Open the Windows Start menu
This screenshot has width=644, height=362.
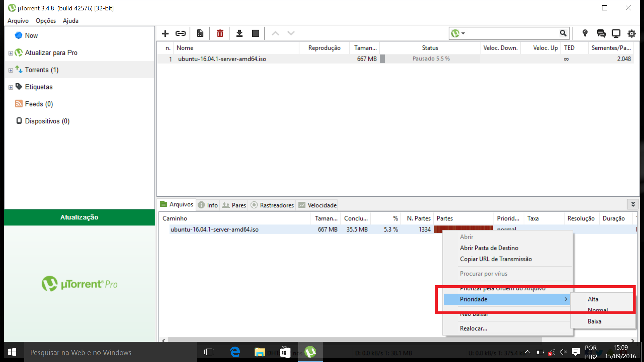12,352
